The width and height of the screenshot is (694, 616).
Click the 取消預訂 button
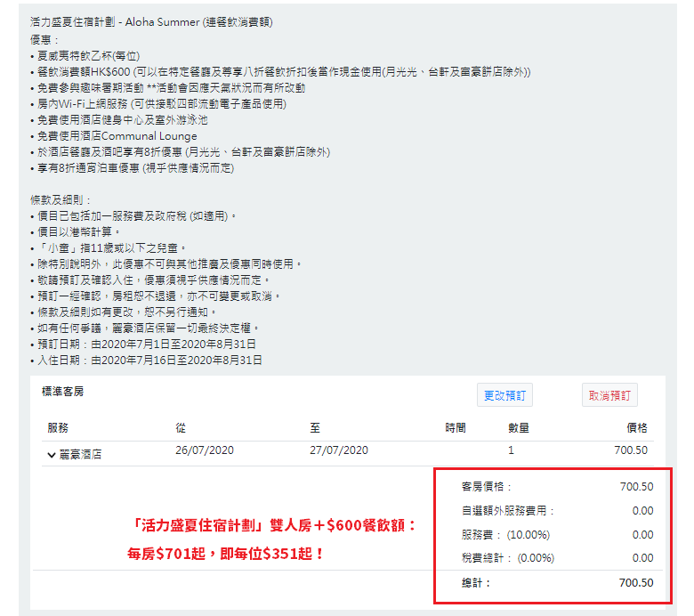coord(609,395)
